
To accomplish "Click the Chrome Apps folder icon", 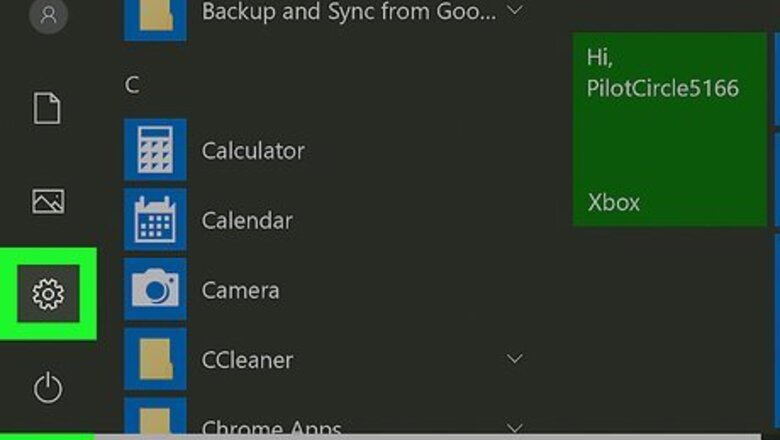I will tap(155, 416).
